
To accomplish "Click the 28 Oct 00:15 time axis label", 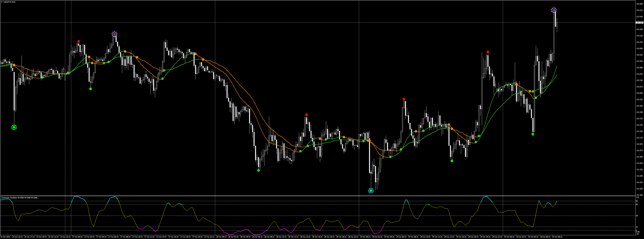I will click(x=221, y=237).
